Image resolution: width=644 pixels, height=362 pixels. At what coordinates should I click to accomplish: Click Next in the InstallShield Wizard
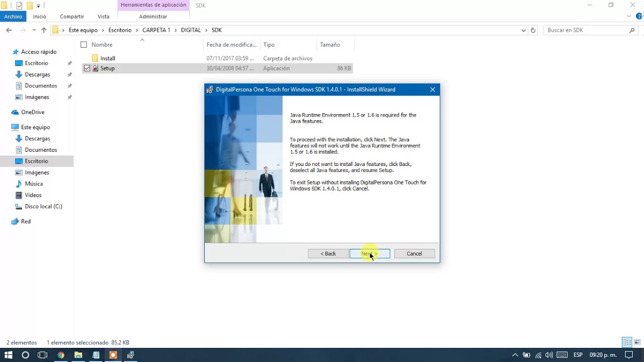(370, 253)
